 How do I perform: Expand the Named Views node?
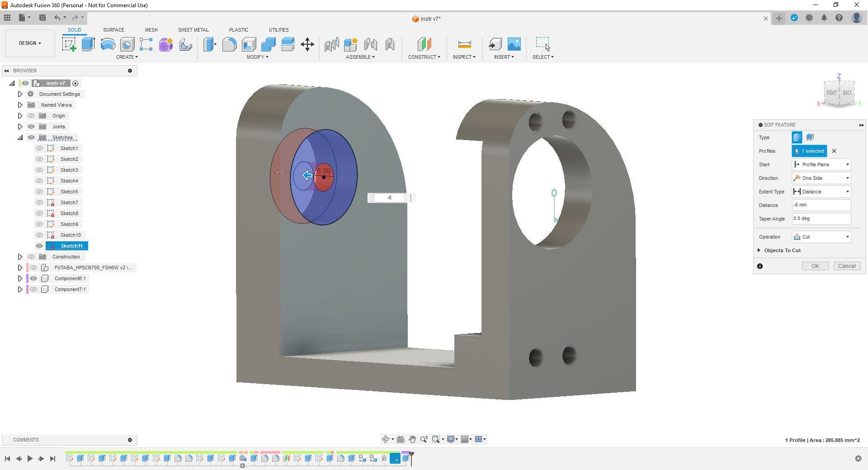click(x=20, y=105)
